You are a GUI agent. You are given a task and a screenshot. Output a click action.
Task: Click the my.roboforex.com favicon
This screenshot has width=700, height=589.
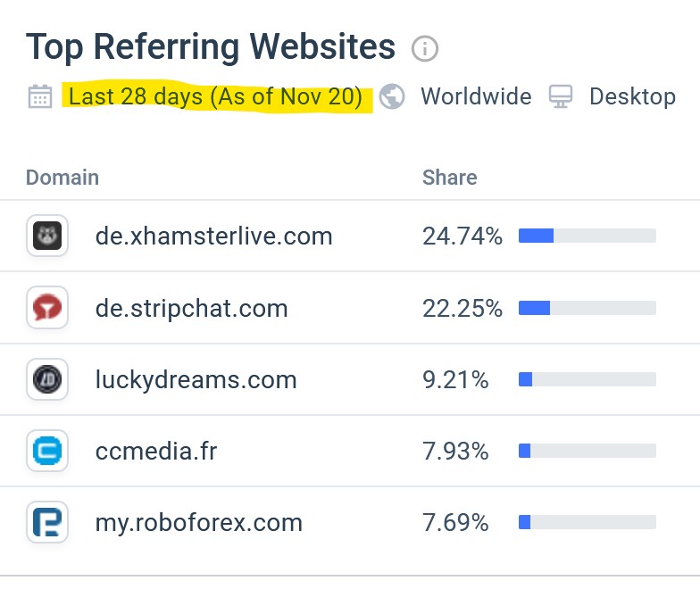[47, 522]
